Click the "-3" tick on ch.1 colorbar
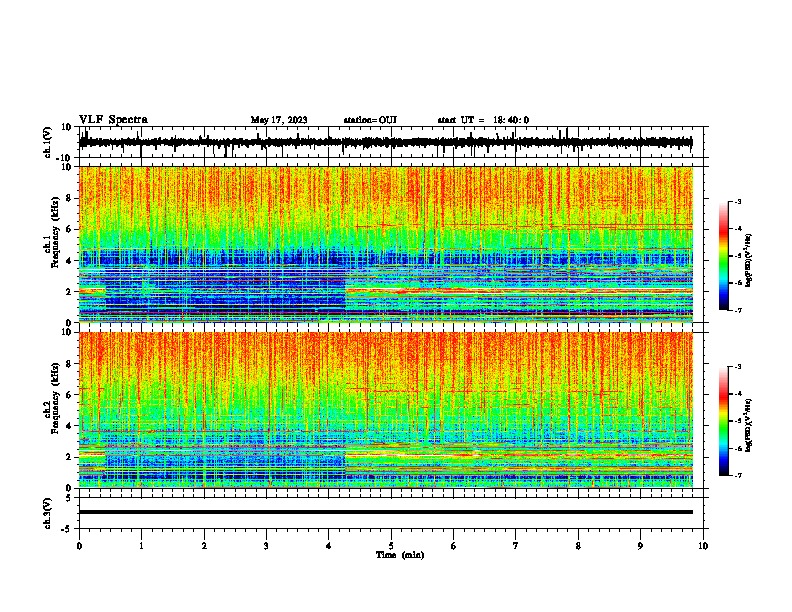Image resolution: width=792 pixels, height=612 pixels. 738,202
